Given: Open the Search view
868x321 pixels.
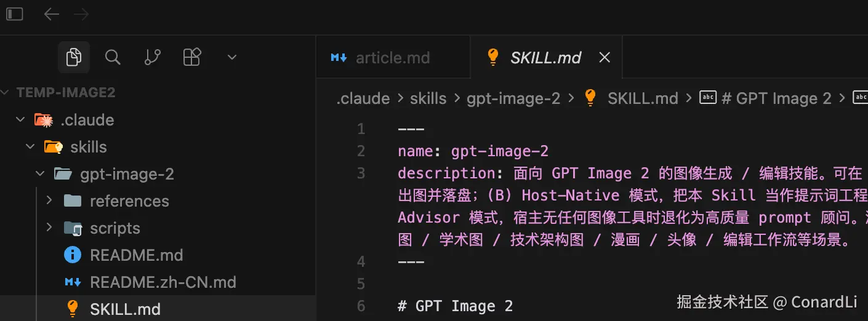Looking at the screenshot, I should point(113,57).
